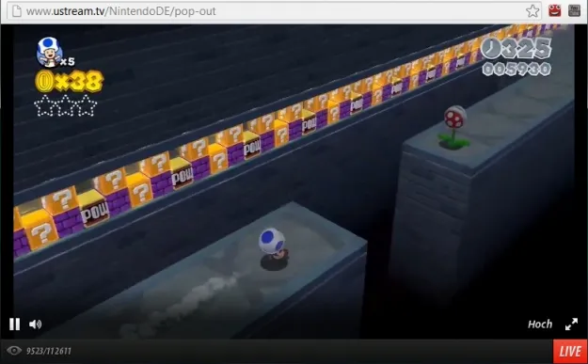Image resolution: width=588 pixels, height=364 pixels.
Task: Click the three empty stars indicator
Action: 66,105
